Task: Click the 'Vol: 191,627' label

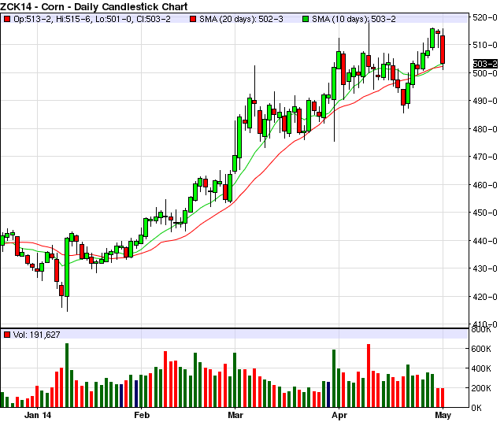Action: coord(37,335)
